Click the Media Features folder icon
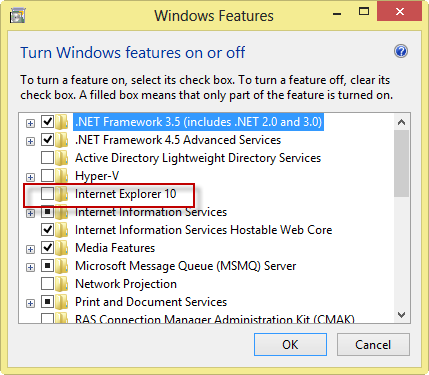This screenshot has width=429, height=375. click(62, 248)
